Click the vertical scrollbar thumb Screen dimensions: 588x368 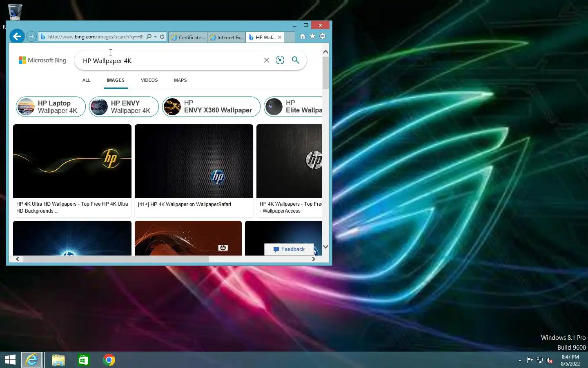tap(325, 73)
